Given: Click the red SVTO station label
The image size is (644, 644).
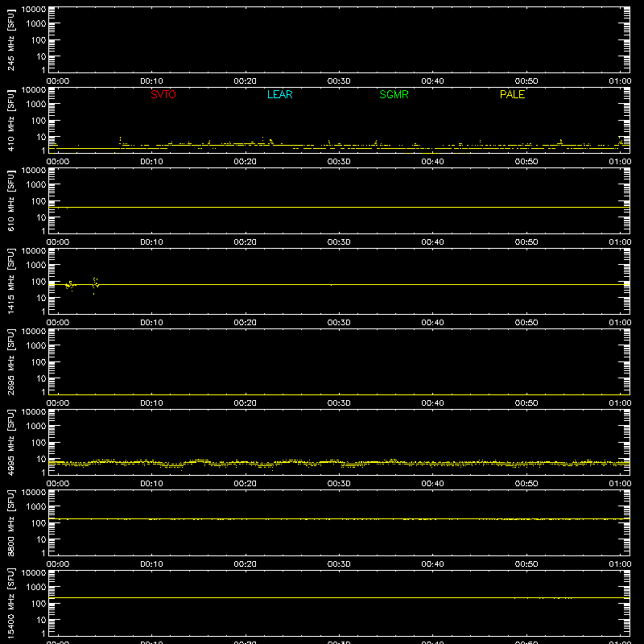Looking at the screenshot, I should [163, 94].
